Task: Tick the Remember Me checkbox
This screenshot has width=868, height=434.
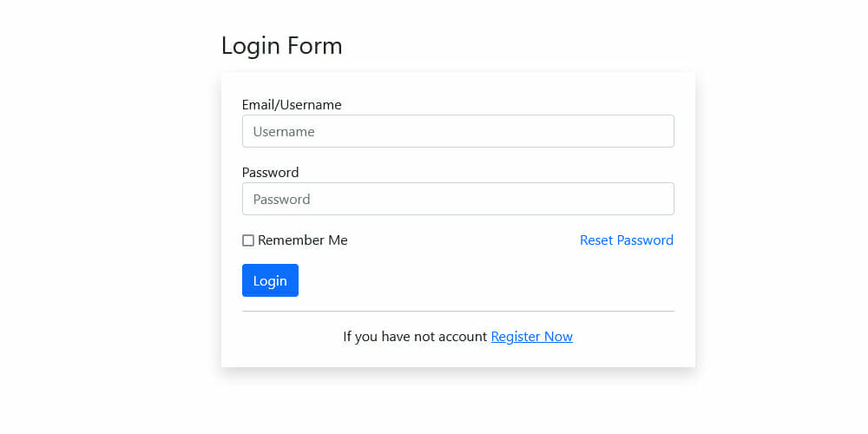Action: tap(248, 240)
